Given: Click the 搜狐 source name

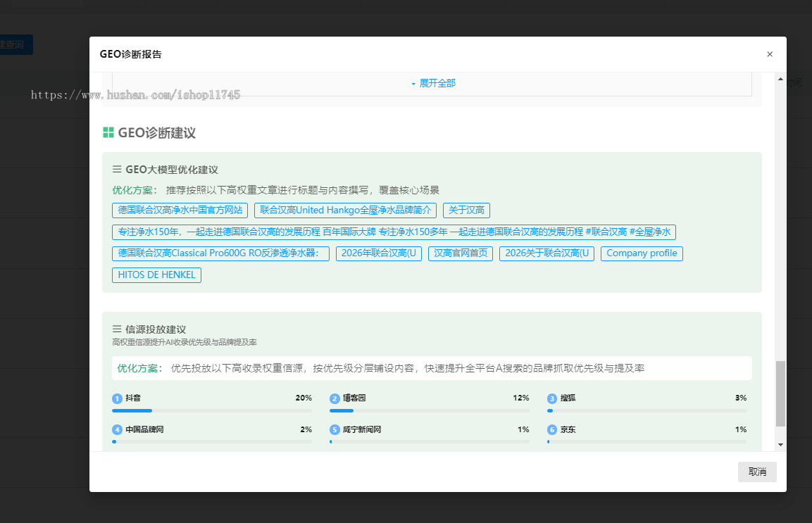Looking at the screenshot, I should pos(568,398).
